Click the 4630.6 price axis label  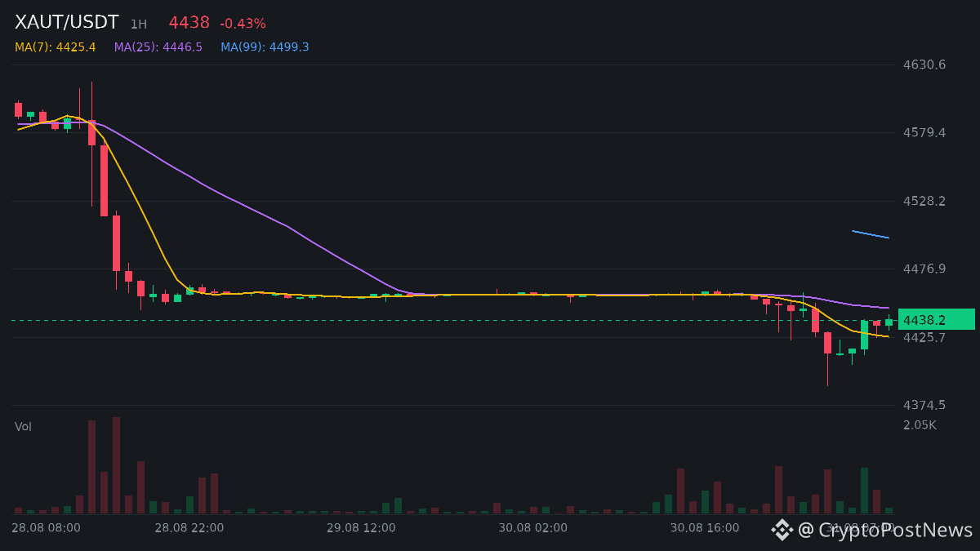click(x=924, y=64)
